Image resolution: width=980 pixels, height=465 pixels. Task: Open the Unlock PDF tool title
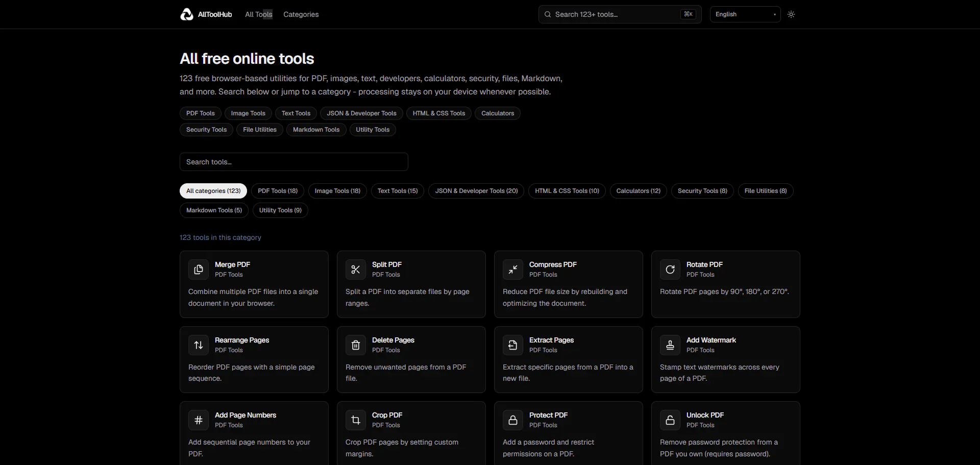click(x=705, y=415)
